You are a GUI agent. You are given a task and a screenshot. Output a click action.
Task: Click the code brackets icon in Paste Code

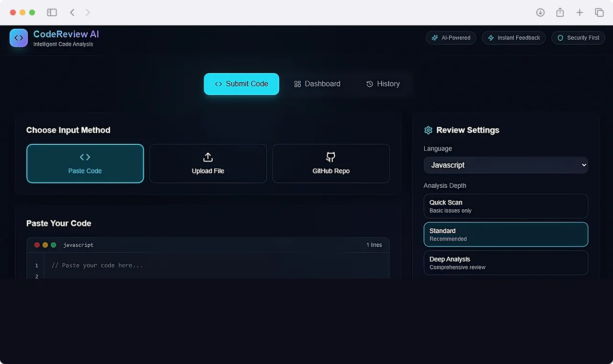click(85, 157)
